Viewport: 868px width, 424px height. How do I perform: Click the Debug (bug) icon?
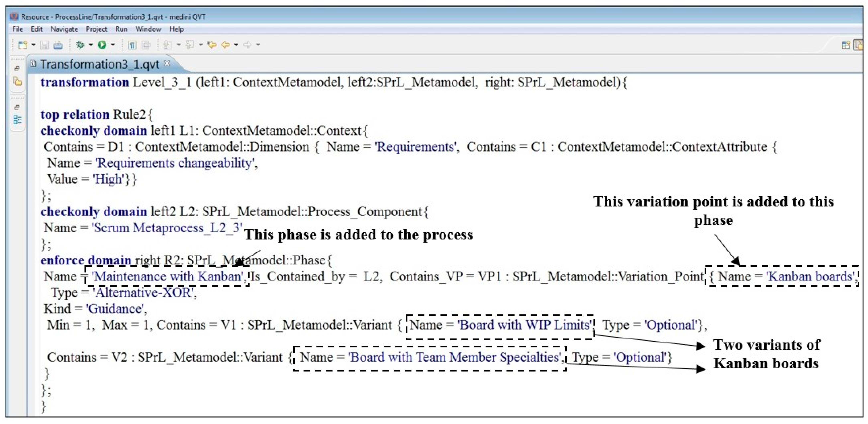80,45
